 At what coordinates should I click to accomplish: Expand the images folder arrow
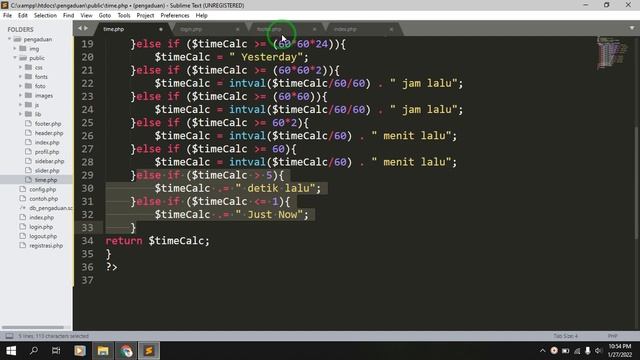21,96
